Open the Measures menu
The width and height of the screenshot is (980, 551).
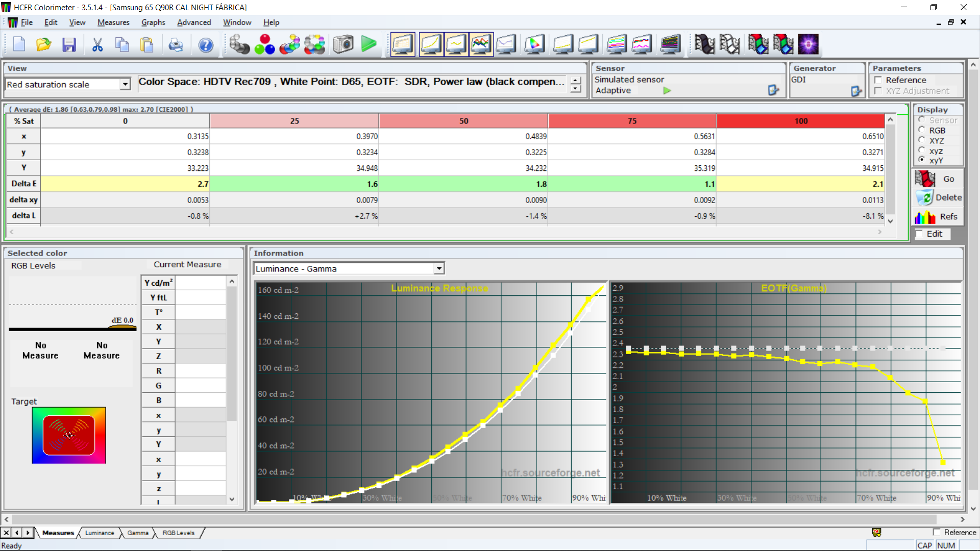[113, 22]
